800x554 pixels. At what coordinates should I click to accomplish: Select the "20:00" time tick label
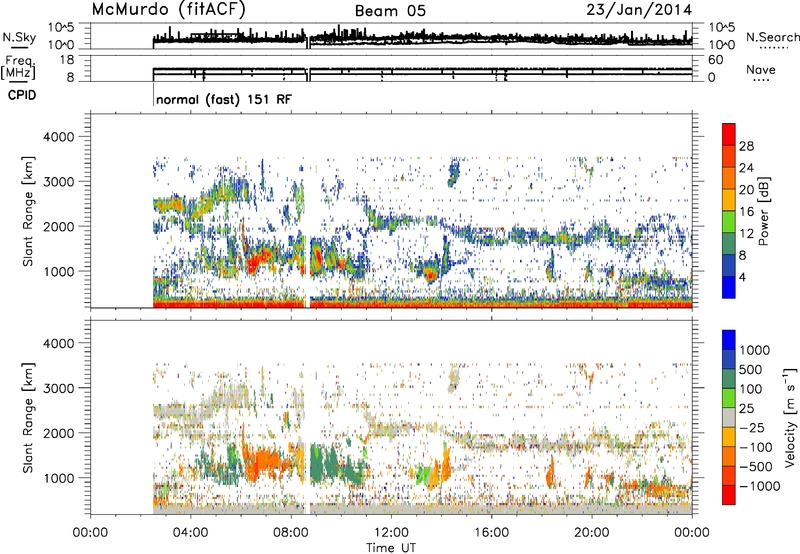click(592, 533)
